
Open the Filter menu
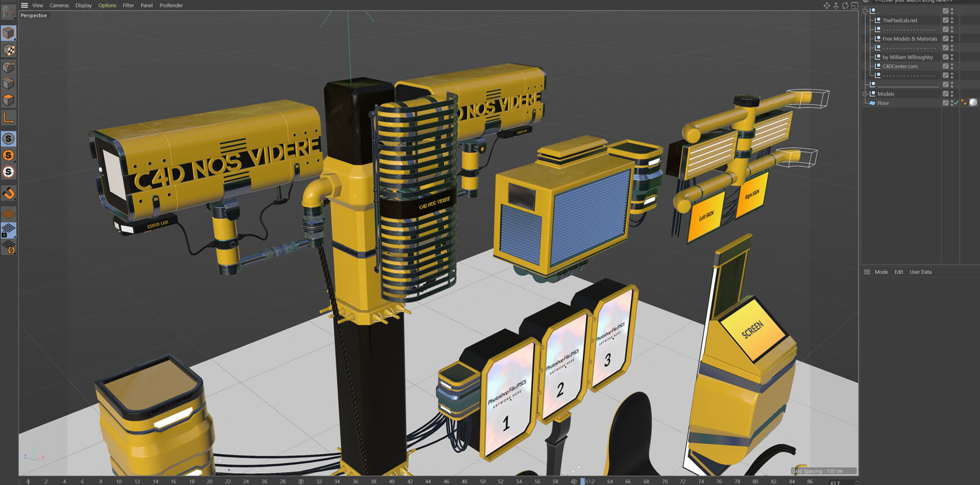pos(128,5)
